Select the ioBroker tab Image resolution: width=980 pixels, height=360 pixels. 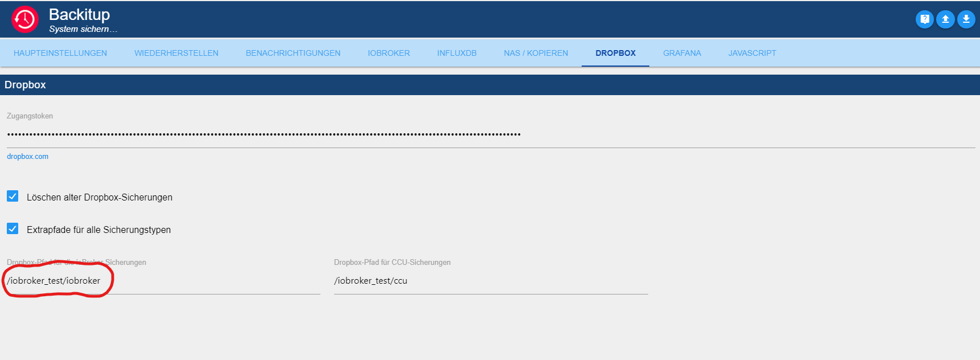[x=389, y=53]
